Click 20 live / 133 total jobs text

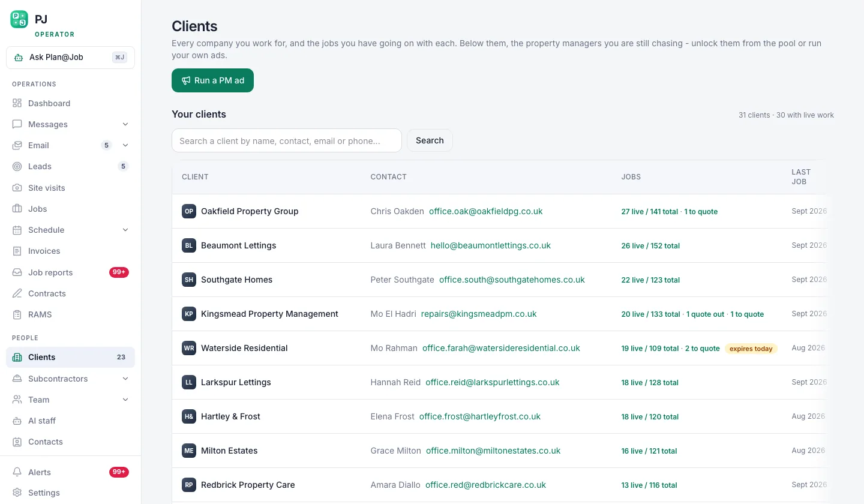pos(650,314)
